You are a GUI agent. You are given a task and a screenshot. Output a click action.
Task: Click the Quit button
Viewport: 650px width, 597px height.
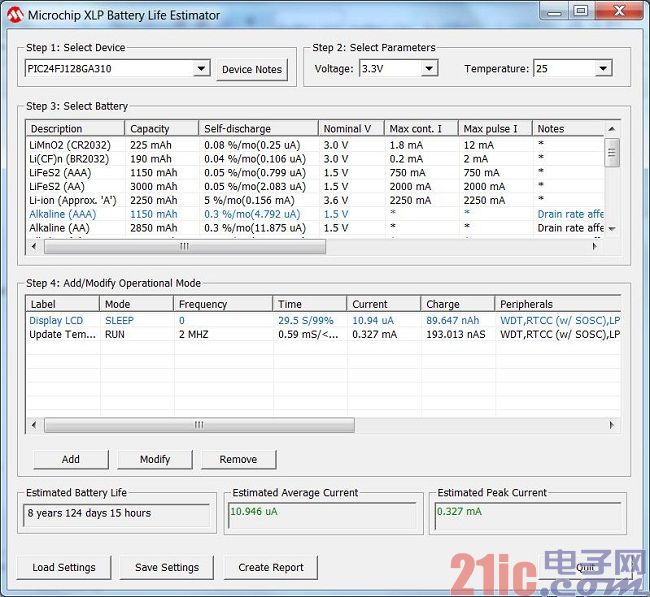pyautogui.click(x=585, y=567)
